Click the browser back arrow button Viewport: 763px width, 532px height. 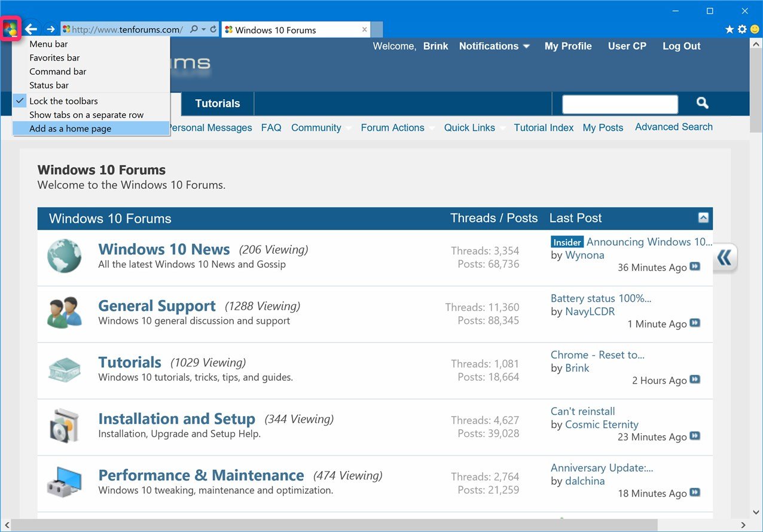(31, 29)
